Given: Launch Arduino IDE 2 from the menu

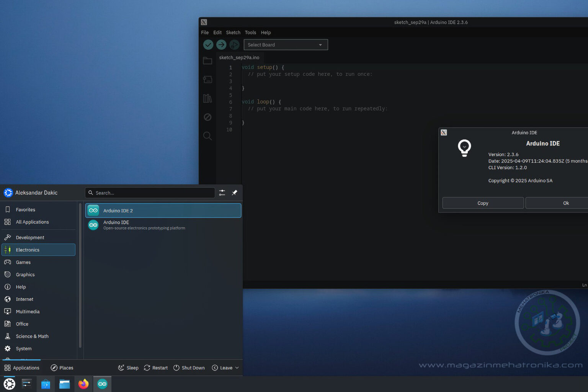Looking at the screenshot, I should coord(163,211).
